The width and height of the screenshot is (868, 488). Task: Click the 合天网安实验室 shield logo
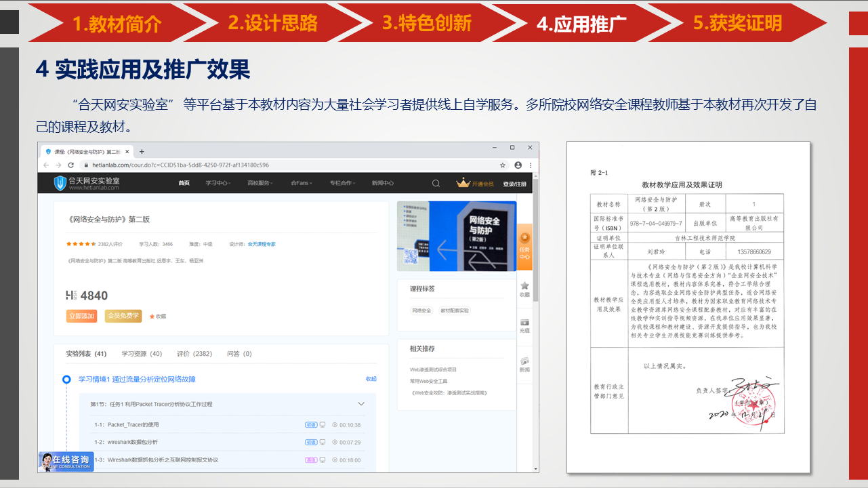[x=60, y=183]
